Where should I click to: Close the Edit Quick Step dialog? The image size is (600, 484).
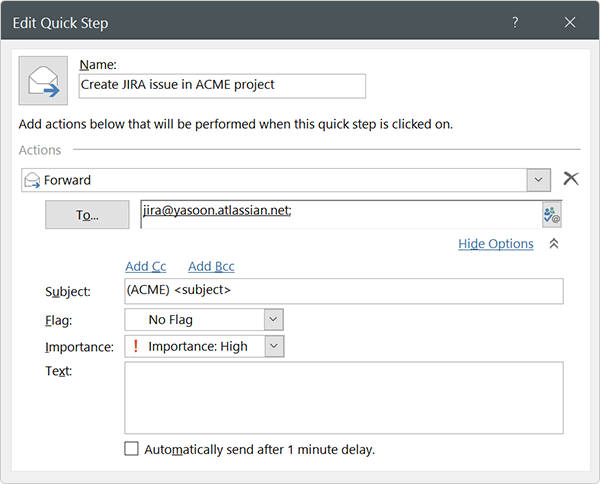coord(570,23)
